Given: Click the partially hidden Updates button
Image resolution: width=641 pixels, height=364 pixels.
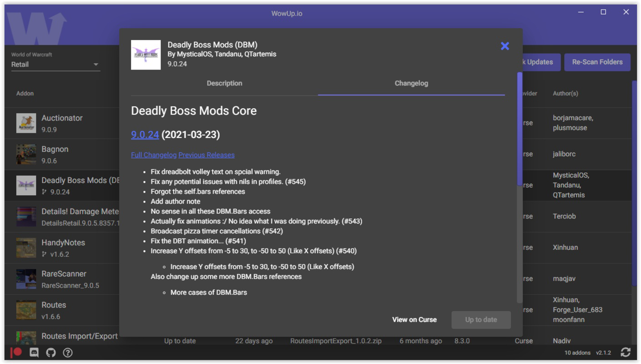Looking at the screenshot, I should (x=540, y=62).
